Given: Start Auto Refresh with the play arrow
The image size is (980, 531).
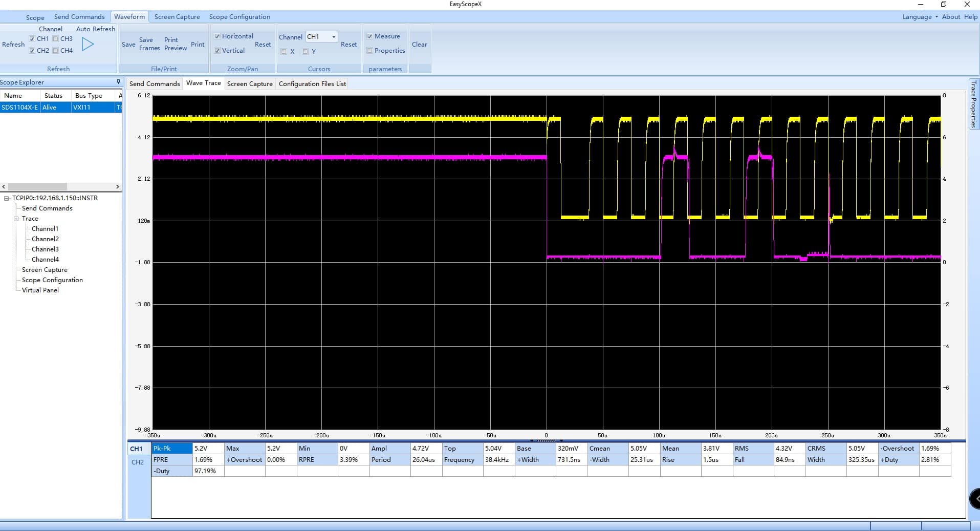Looking at the screenshot, I should point(88,45).
